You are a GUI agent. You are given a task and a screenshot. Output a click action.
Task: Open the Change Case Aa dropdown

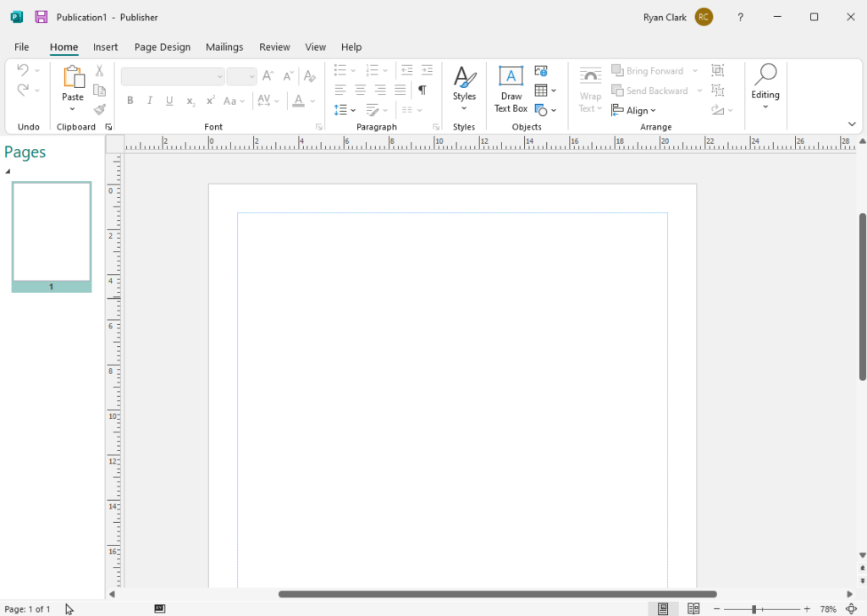pos(234,101)
